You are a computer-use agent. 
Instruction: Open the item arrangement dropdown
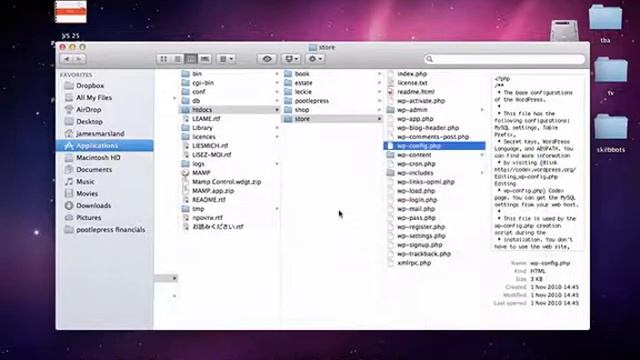click(226, 59)
